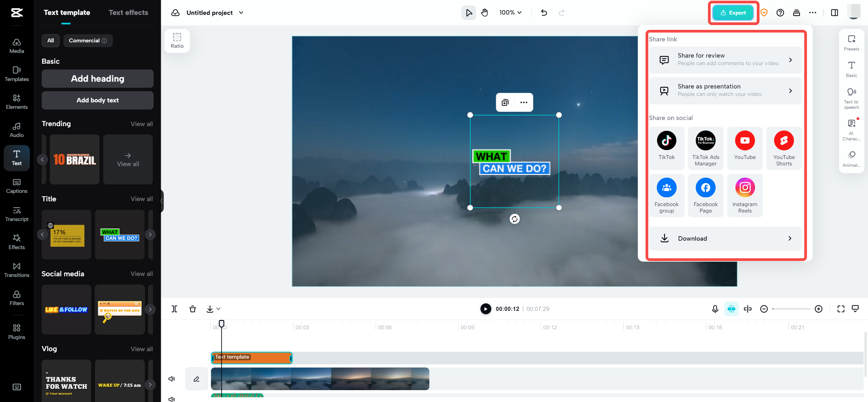Screen dimensions: 868x402
Task: Mute the video track
Action: coord(172,379)
